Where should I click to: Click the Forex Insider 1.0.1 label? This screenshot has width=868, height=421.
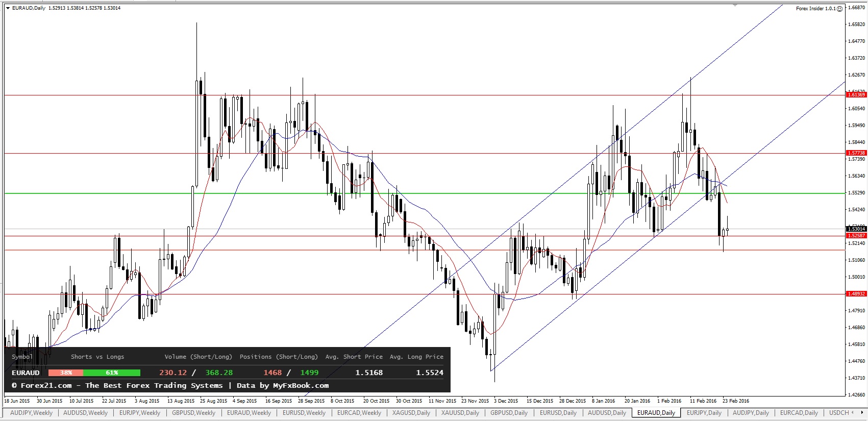pyautogui.click(x=816, y=9)
